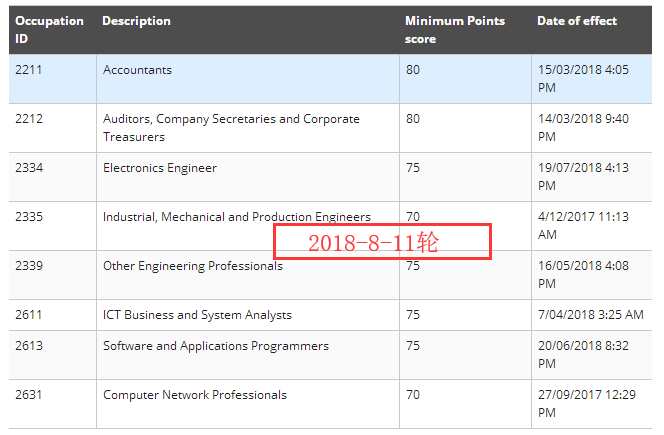The height and width of the screenshot is (435, 664).
Task: Click the red-bordered 2018-8-11轮 label
Action: [383, 243]
